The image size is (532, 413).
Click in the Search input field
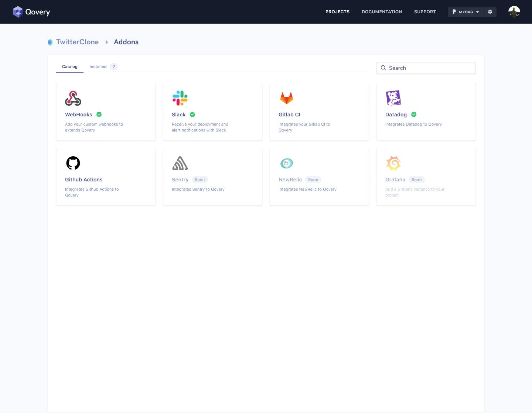click(426, 68)
